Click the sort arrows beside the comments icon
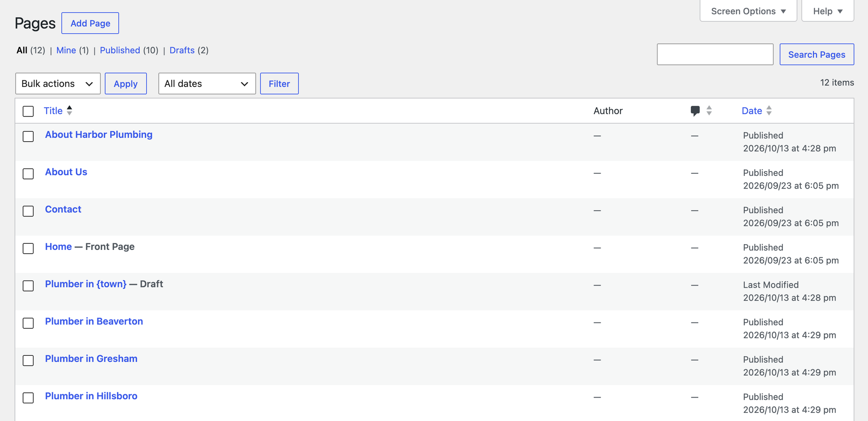The width and height of the screenshot is (868, 421). 709,110
